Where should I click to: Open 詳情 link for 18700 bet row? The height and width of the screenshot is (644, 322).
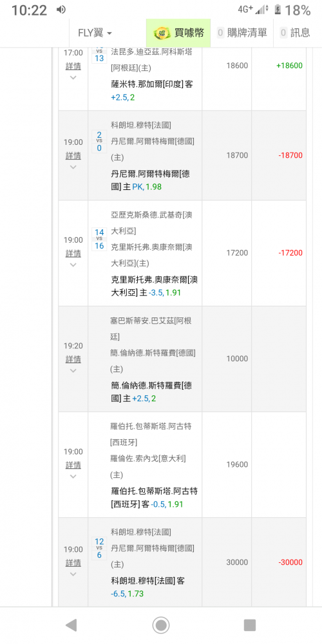point(73,156)
